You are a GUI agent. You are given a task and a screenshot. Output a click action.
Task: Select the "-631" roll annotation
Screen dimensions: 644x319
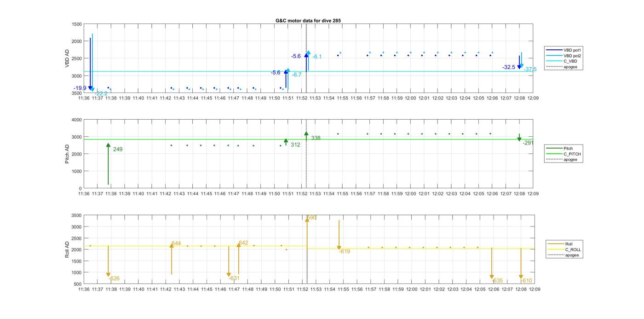[x=234, y=278]
